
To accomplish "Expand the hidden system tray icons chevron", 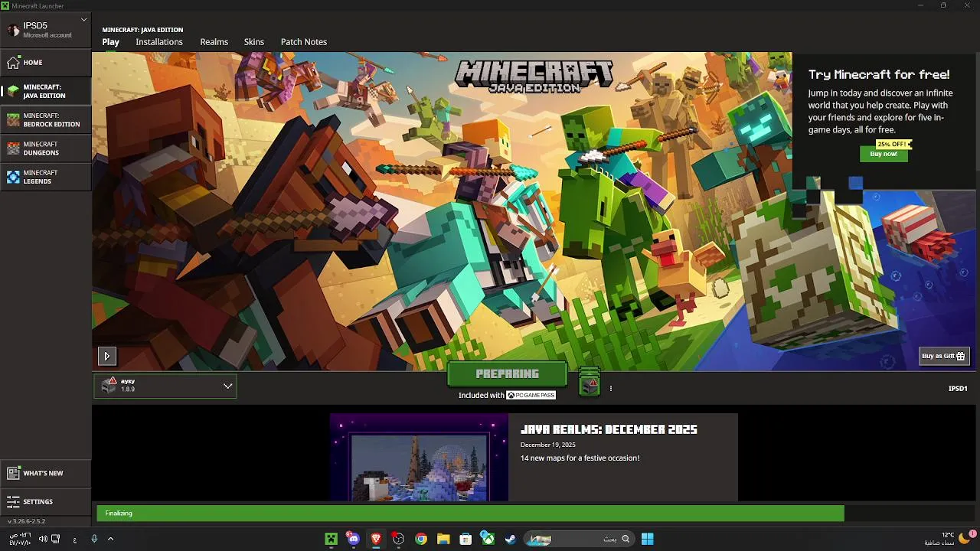I will coord(110,539).
